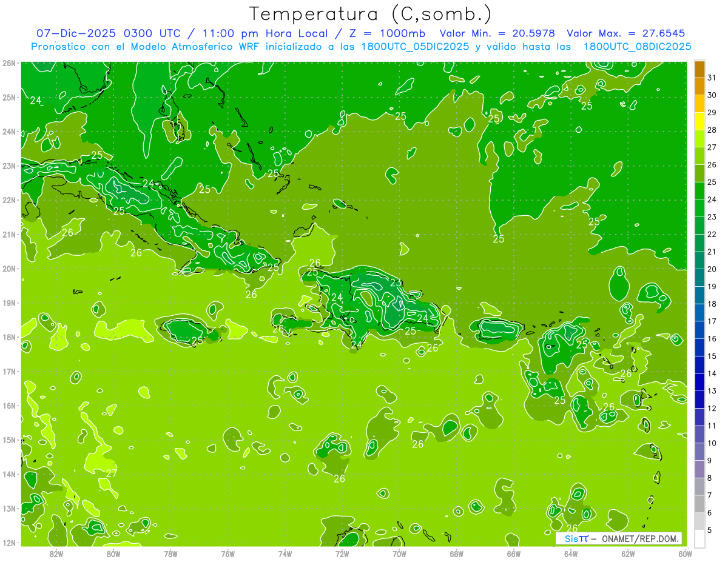The height and width of the screenshot is (562, 728).
Task: Click the longitude axis label 64W
Action: coord(571,554)
